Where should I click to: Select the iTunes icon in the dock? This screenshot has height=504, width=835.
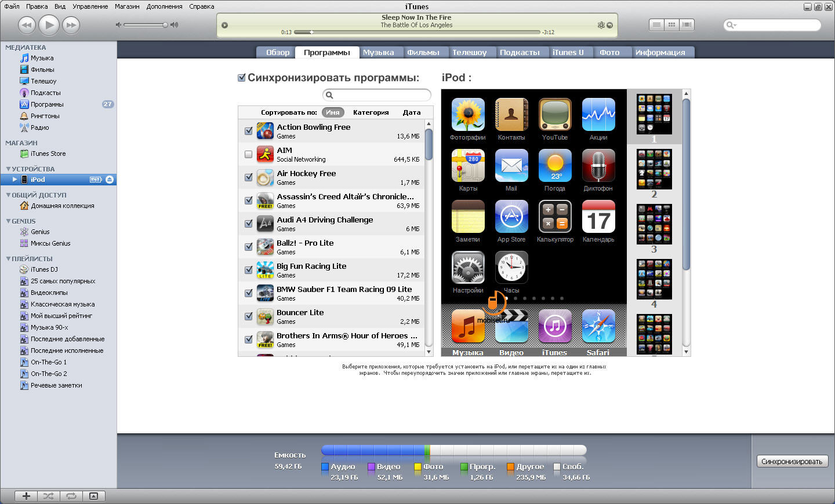[x=555, y=326]
